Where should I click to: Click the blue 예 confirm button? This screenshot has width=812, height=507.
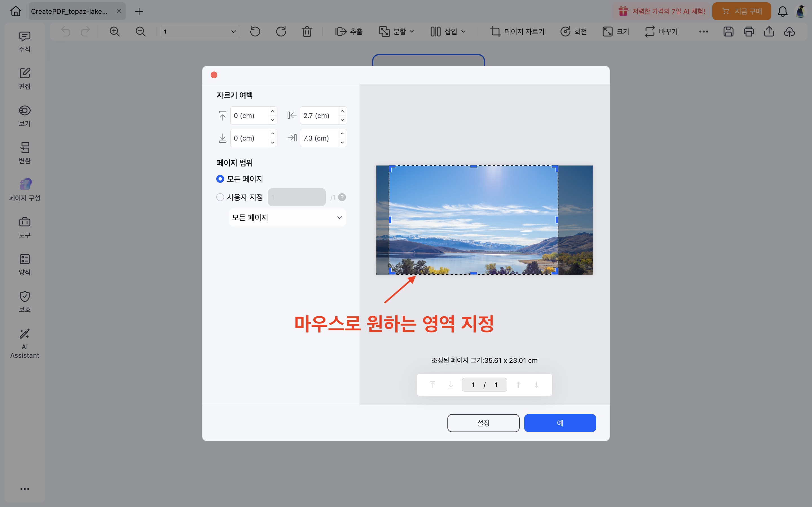point(560,423)
